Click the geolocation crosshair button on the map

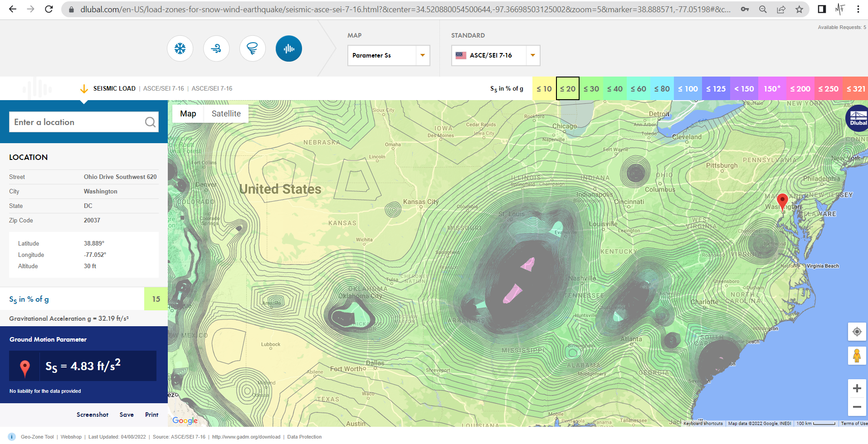click(857, 332)
